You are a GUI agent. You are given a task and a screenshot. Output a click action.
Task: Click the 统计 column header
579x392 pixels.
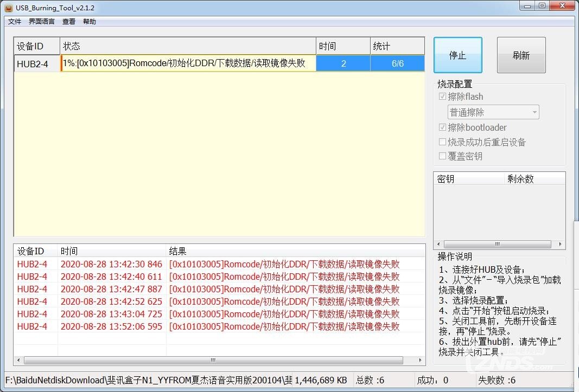[397, 46]
